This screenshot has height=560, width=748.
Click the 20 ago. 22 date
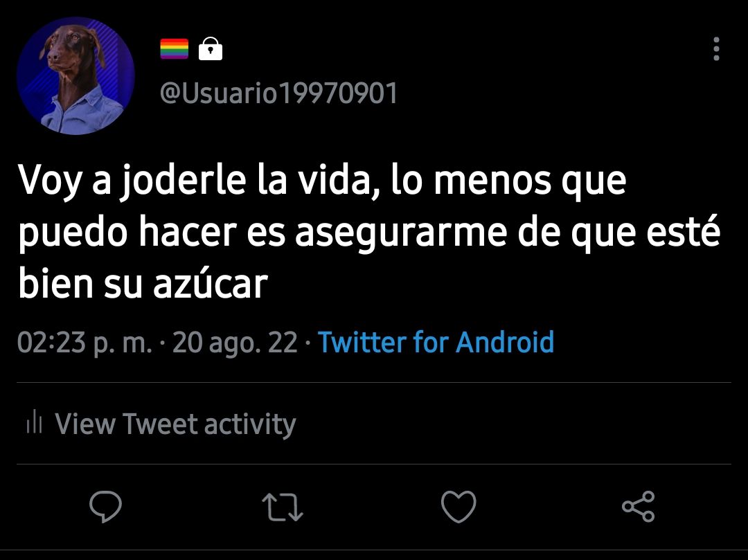[235, 342]
